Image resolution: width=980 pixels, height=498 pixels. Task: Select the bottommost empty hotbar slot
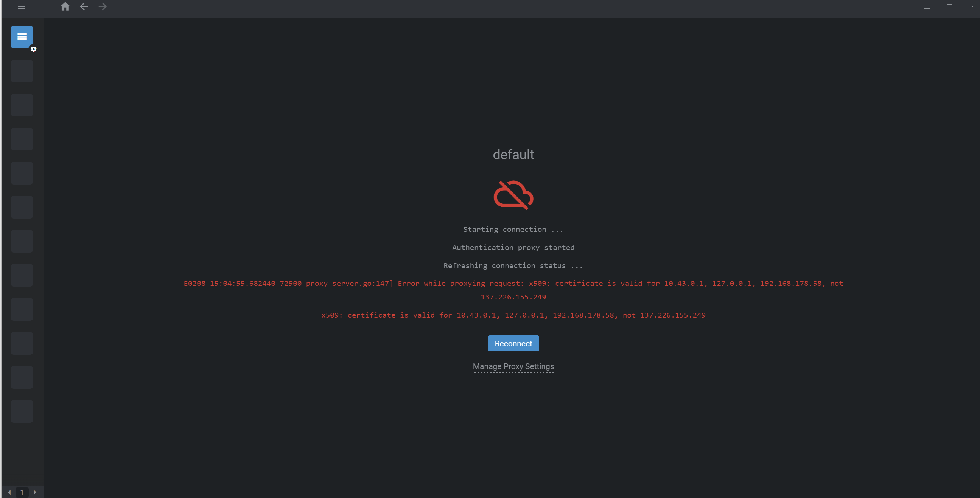22,411
